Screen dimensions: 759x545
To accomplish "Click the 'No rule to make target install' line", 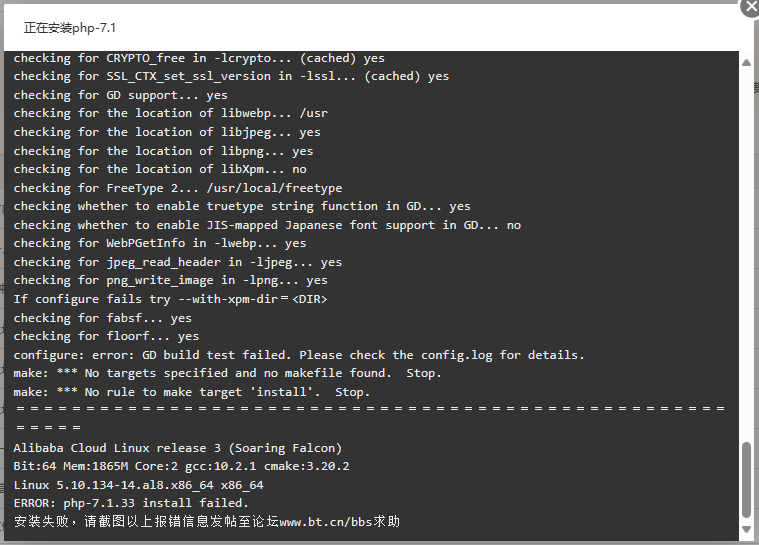I will point(191,392).
